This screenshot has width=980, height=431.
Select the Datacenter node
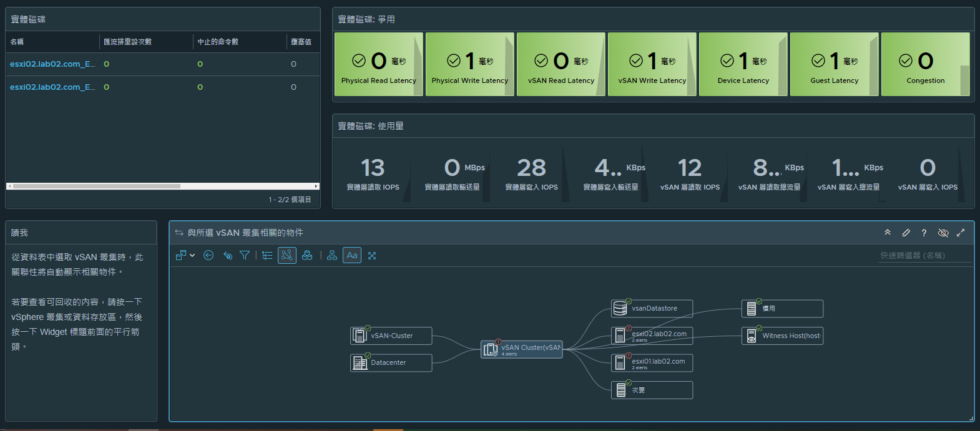[x=391, y=362]
